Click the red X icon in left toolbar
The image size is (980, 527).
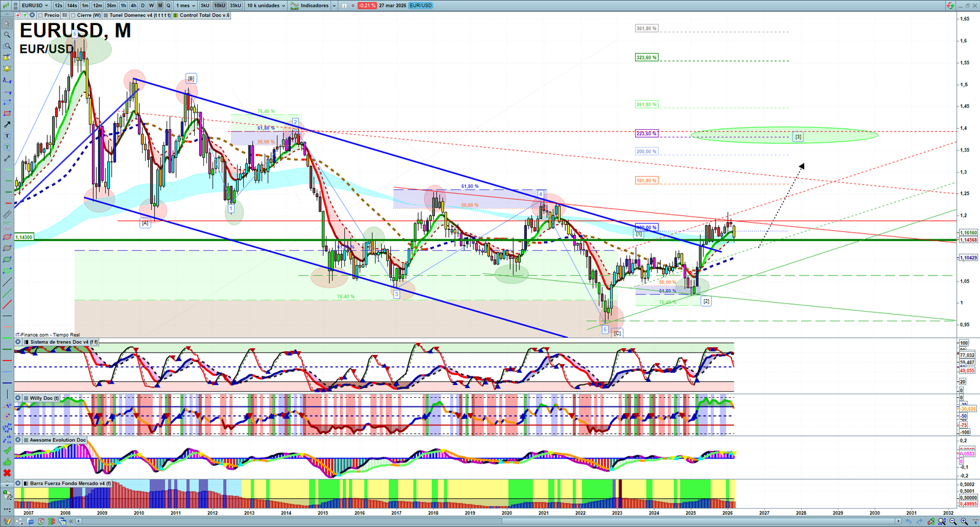[7, 473]
